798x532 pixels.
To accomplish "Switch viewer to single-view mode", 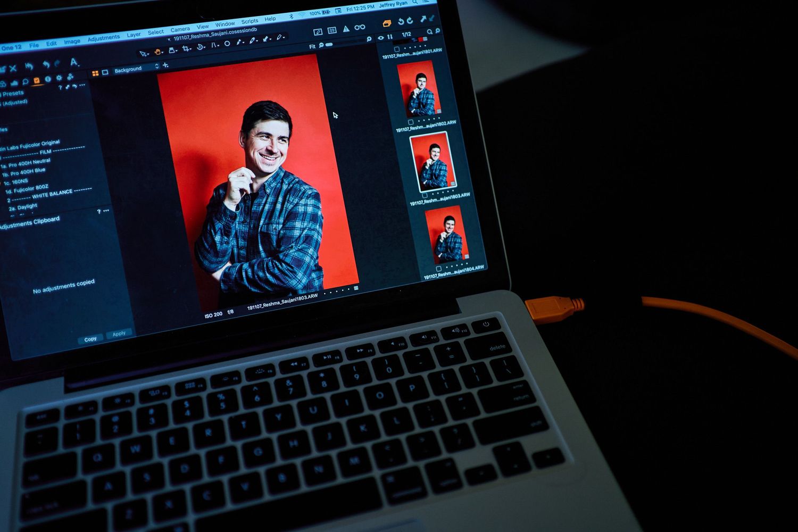I will click(x=105, y=72).
